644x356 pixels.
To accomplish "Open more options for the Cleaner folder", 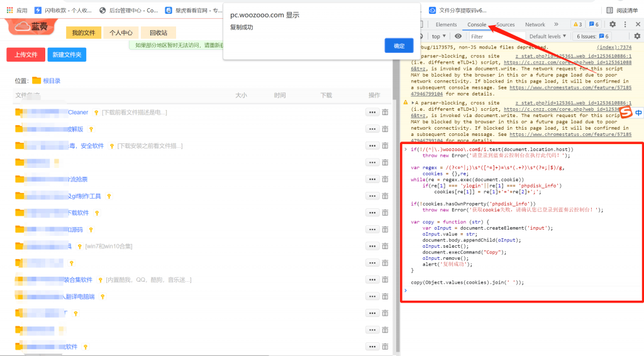I will [x=372, y=112].
